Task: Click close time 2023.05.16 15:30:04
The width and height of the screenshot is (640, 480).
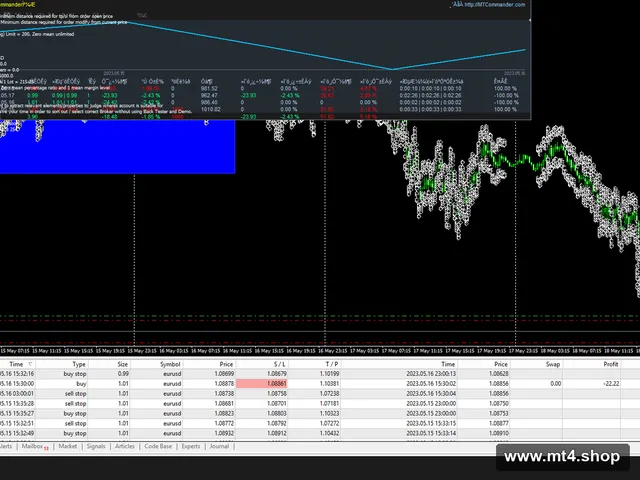Action: (431, 393)
